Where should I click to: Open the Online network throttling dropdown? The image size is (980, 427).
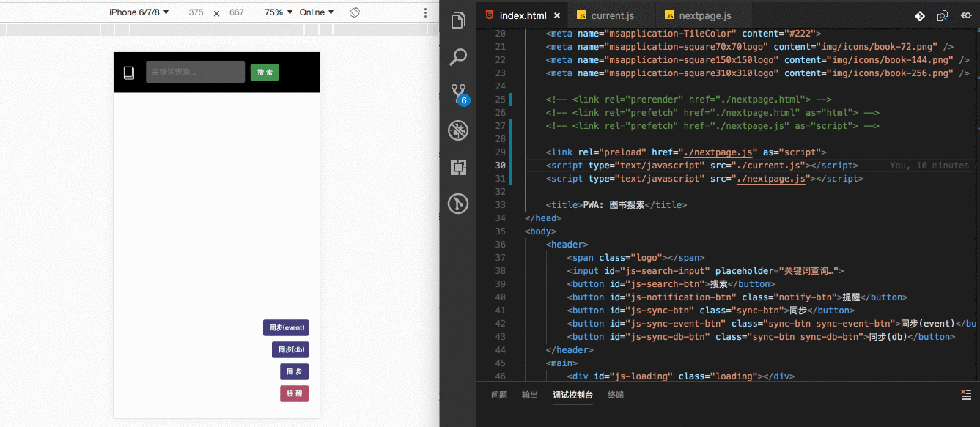(317, 12)
